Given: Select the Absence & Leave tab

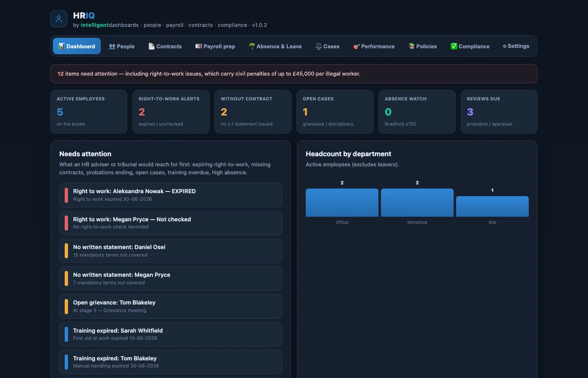Looking at the screenshot, I should pos(275,46).
